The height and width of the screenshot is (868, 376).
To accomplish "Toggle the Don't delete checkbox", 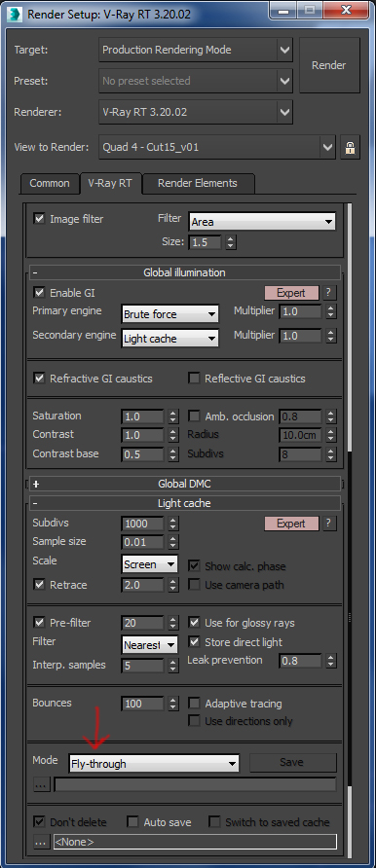I will [x=39, y=822].
